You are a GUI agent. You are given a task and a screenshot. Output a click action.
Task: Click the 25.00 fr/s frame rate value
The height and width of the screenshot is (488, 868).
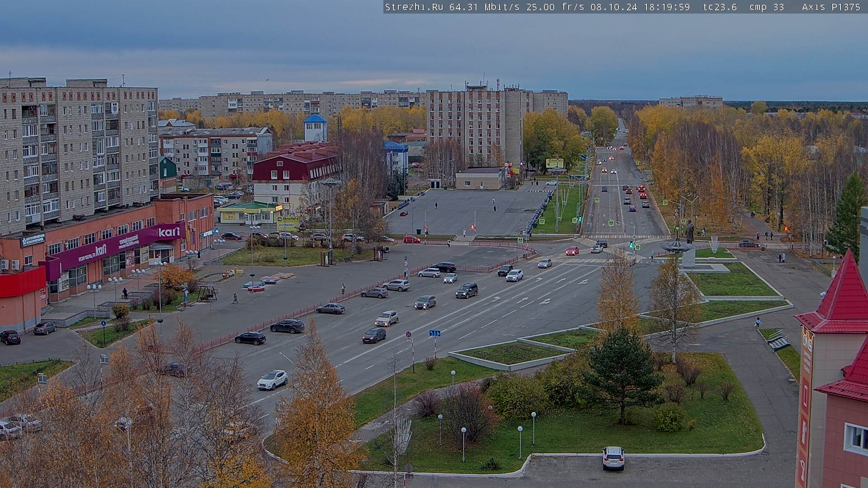[554, 7]
